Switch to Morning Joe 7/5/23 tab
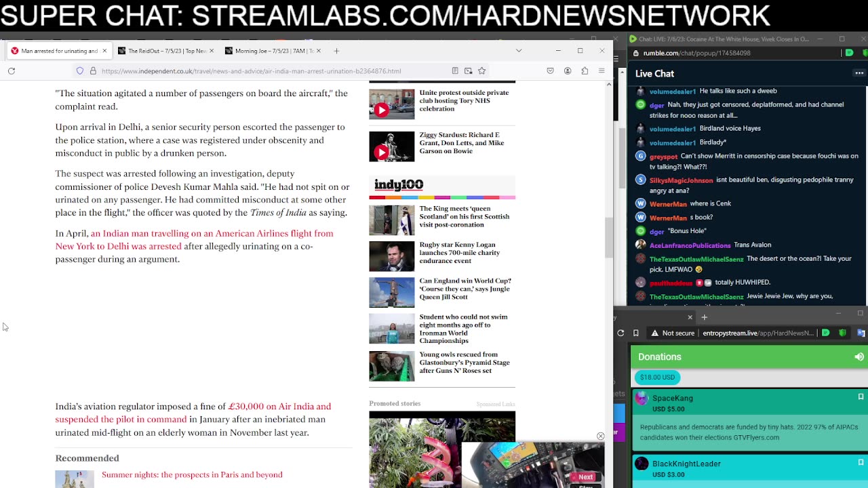 click(x=274, y=51)
